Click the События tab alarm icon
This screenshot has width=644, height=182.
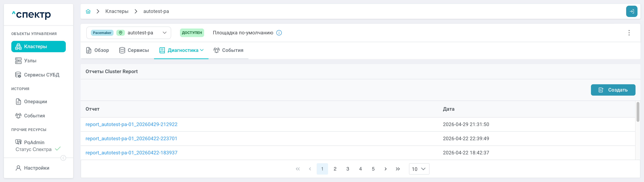pos(216,50)
